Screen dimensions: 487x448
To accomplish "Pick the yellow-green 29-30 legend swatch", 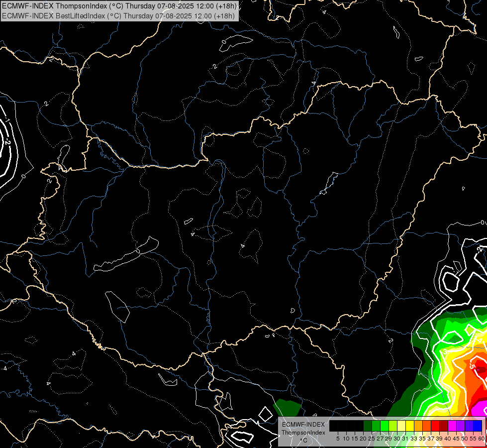I will (x=393, y=426).
